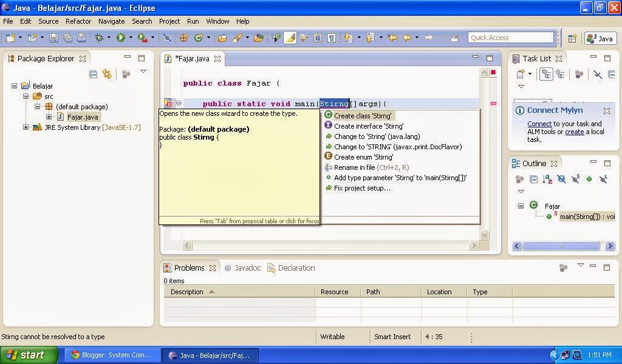Image resolution: width=622 pixels, height=364 pixels.
Task: Click the Connect link in Connect Mylyn popup
Action: 539,124
